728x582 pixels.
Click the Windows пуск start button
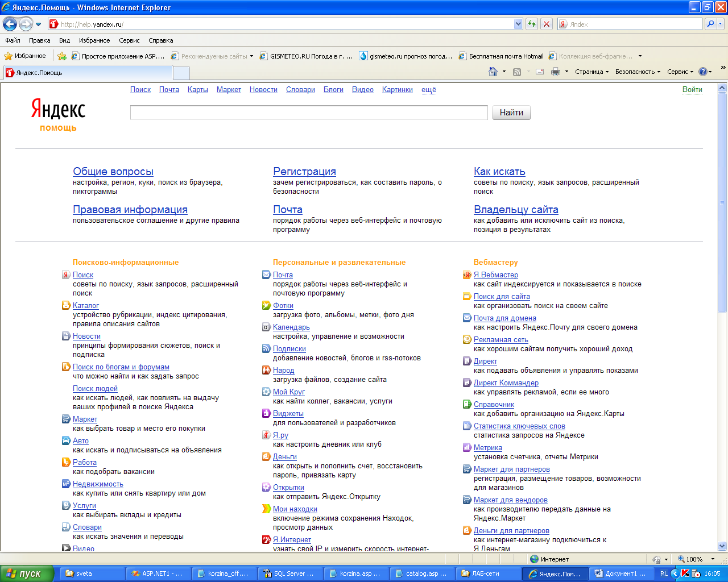(27, 573)
